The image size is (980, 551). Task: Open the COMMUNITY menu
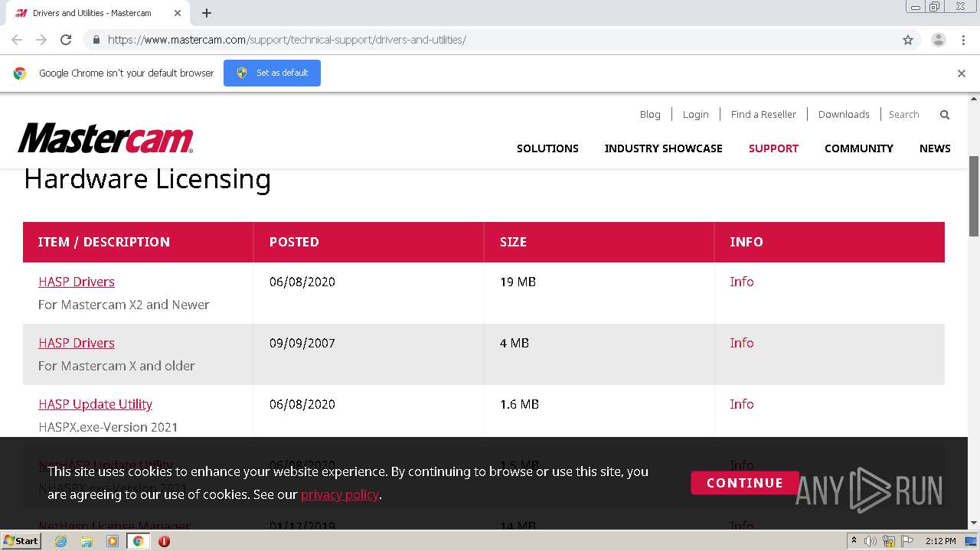858,148
